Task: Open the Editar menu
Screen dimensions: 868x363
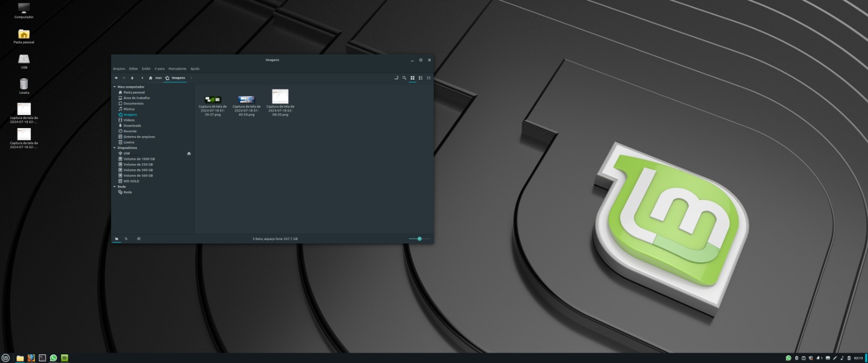Action: point(133,69)
